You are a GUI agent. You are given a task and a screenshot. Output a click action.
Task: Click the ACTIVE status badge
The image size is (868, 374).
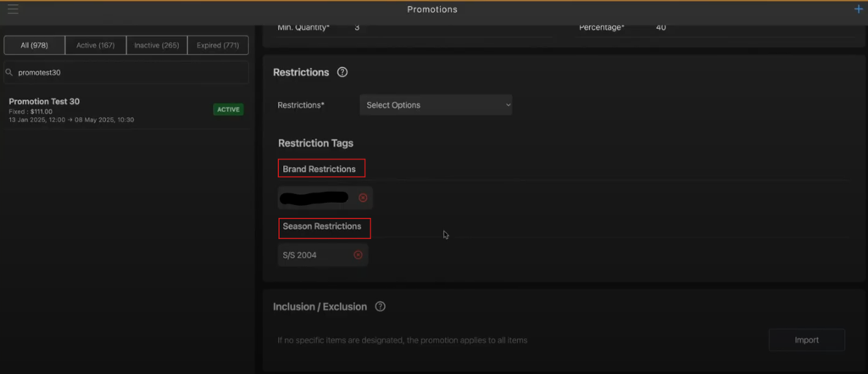point(228,109)
